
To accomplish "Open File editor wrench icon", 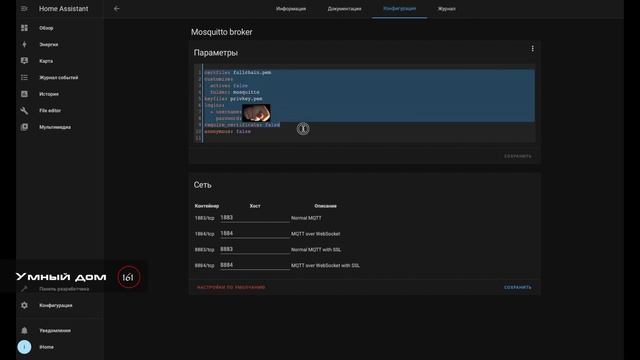I will (x=24, y=110).
